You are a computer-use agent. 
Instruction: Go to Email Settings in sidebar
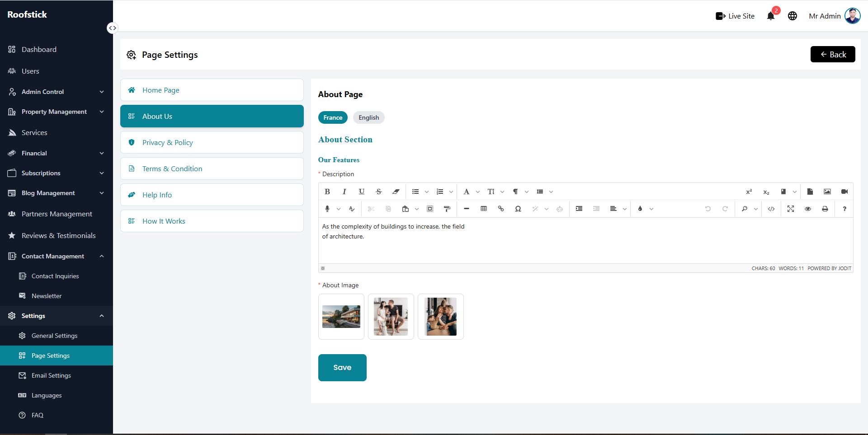click(57, 375)
